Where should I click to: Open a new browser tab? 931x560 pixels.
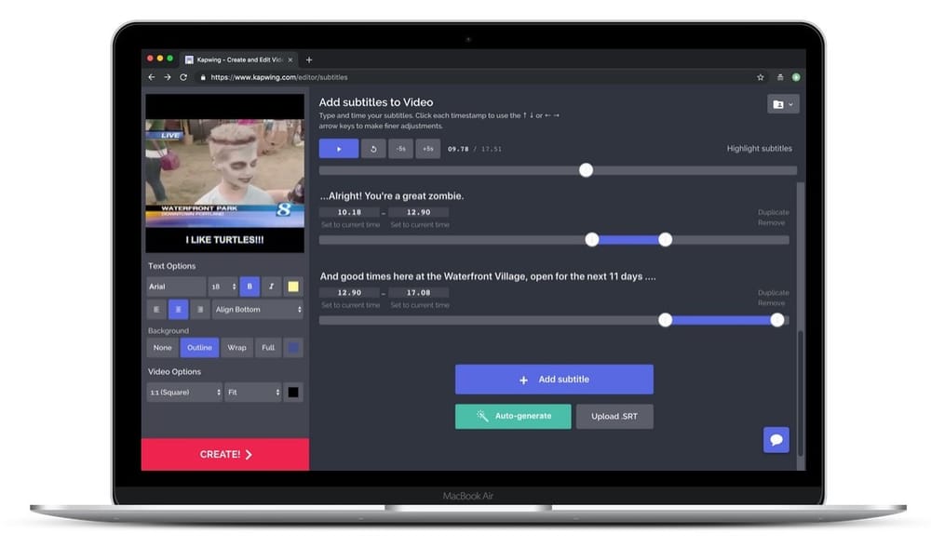click(x=307, y=58)
